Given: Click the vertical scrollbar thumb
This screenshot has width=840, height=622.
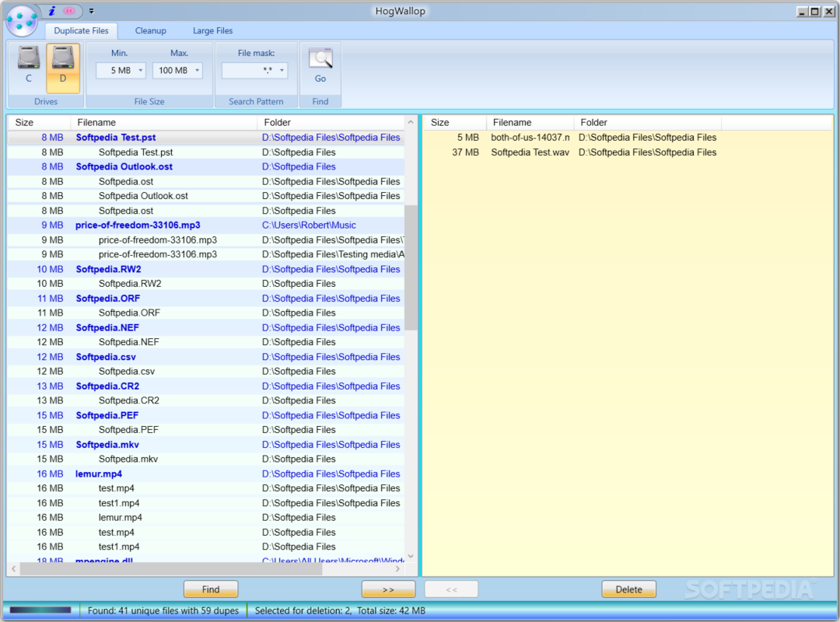Looking at the screenshot, I should coord(411,268).
